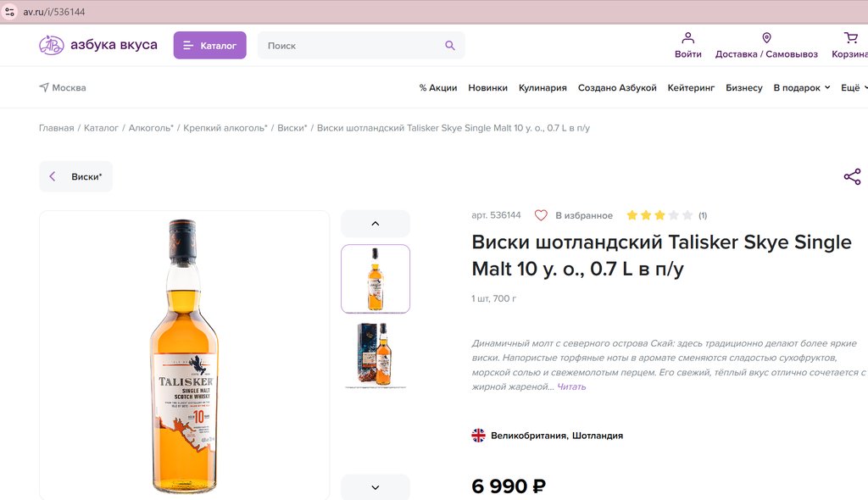Open the Кулинария menu item
Image resolution: width=868 pixels, height=500 pixels.
(542, 87)
